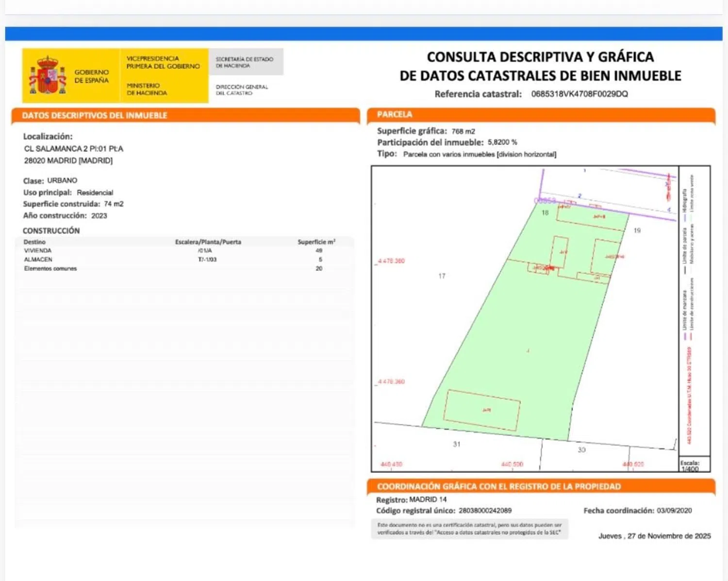The image size is (728, 581).
Task: Click the Ministerio de Hacienda yellow label
Action: click(x=147, y=89)
